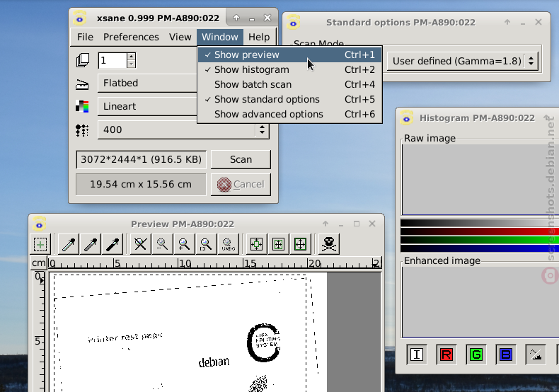Click the Preview window title icon
This screenshot has width=559, height=392.
click(39, 224)
